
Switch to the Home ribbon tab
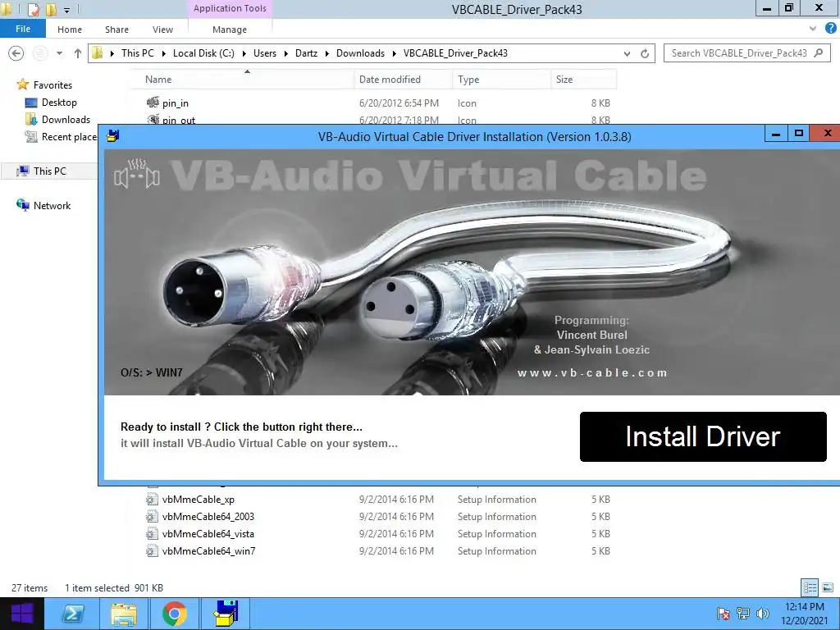(x=70, y=30)
